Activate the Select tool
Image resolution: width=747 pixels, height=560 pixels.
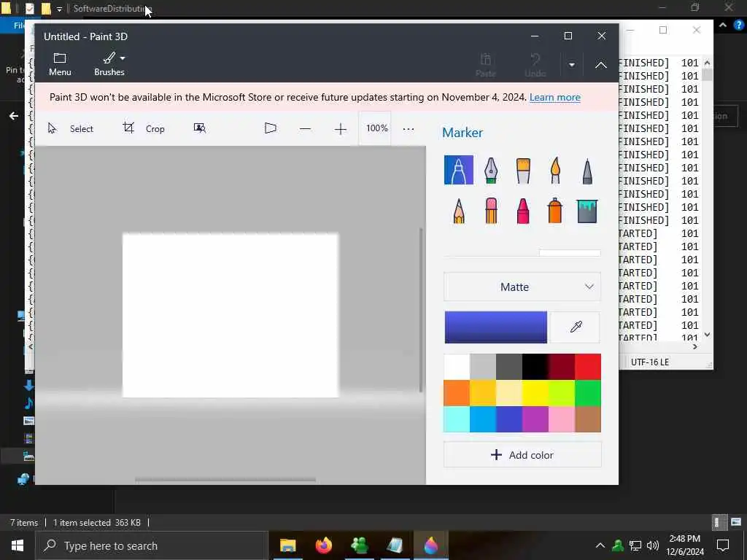71,128
